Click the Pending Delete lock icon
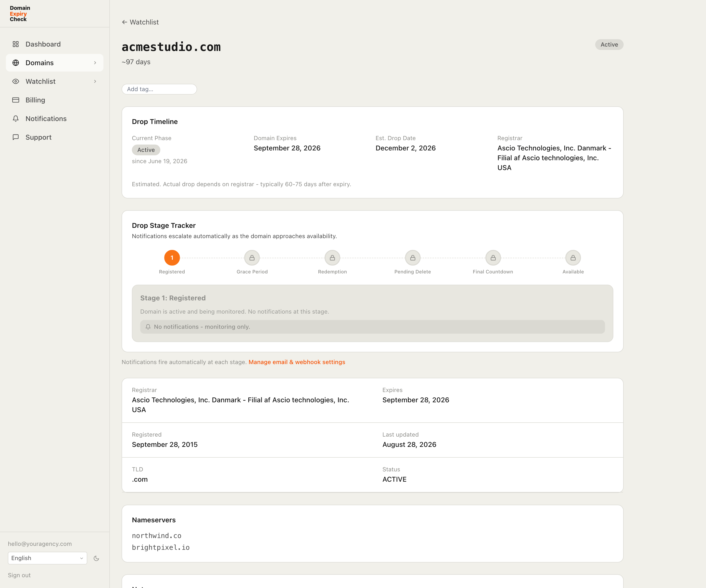Screen dimensions: 706x588 (413, 258)
